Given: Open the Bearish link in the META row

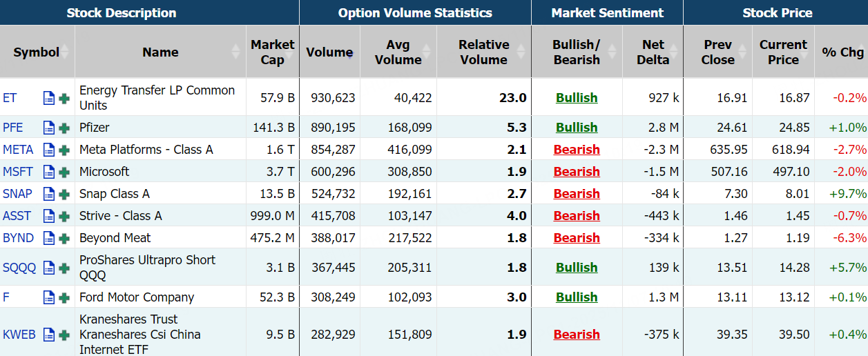Looking at the screenshot, I should 577,150.
